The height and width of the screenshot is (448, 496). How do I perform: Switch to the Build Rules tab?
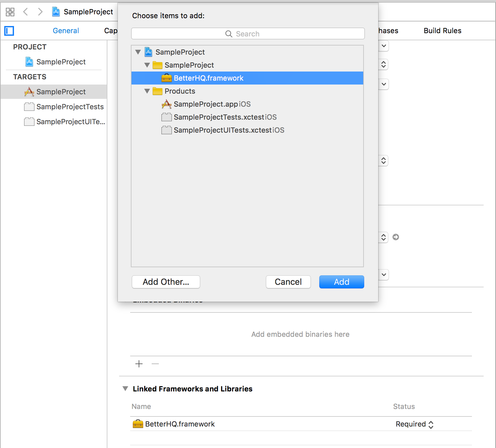click(x=442, y=31)
